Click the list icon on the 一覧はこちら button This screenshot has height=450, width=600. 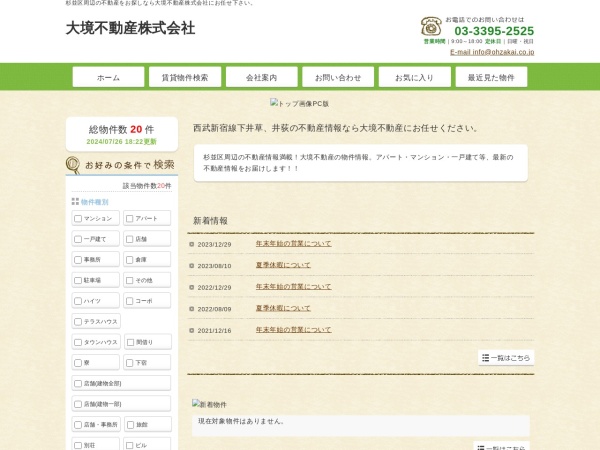[x=486, y=357]
